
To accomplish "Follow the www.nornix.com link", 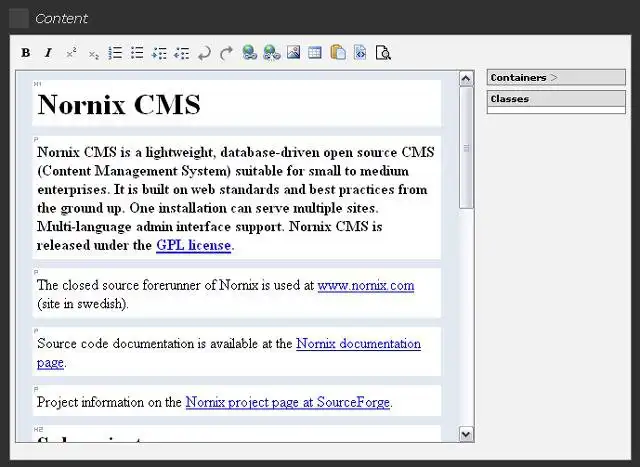I will point(366,285).
